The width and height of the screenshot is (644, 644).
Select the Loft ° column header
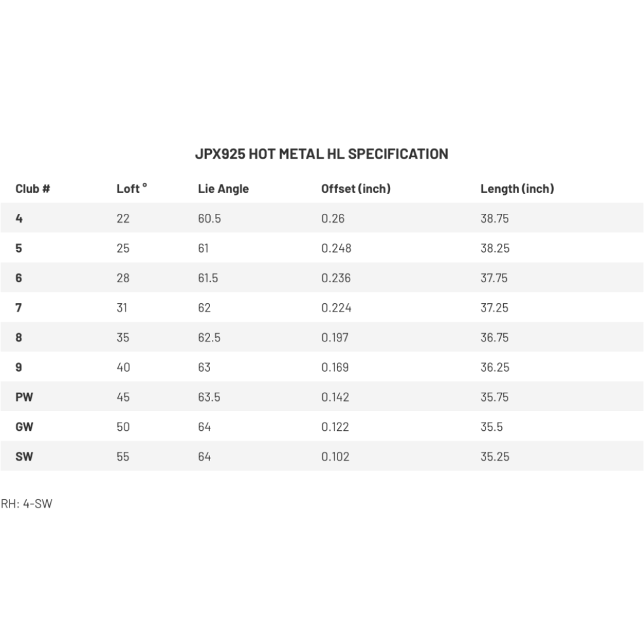coord(131,188)
